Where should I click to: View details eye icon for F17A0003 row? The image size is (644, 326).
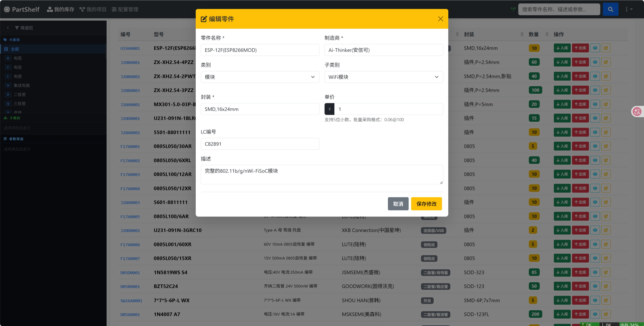coord(595,174)
